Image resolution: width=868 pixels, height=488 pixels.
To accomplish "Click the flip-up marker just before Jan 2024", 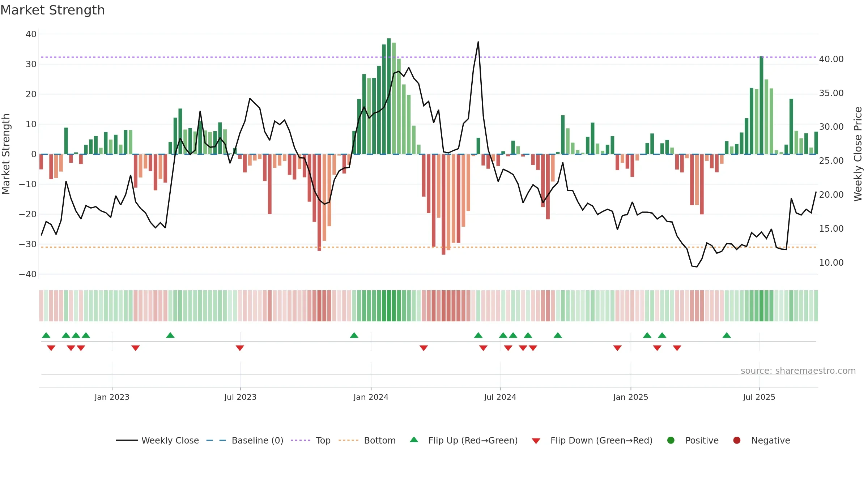I will [354, 335].
